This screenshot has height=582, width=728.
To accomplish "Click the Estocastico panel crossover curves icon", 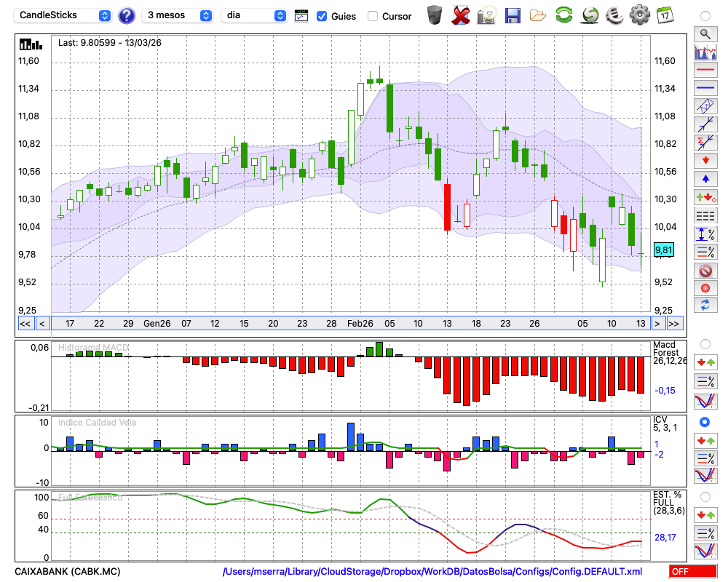I will tap(705, 551).
